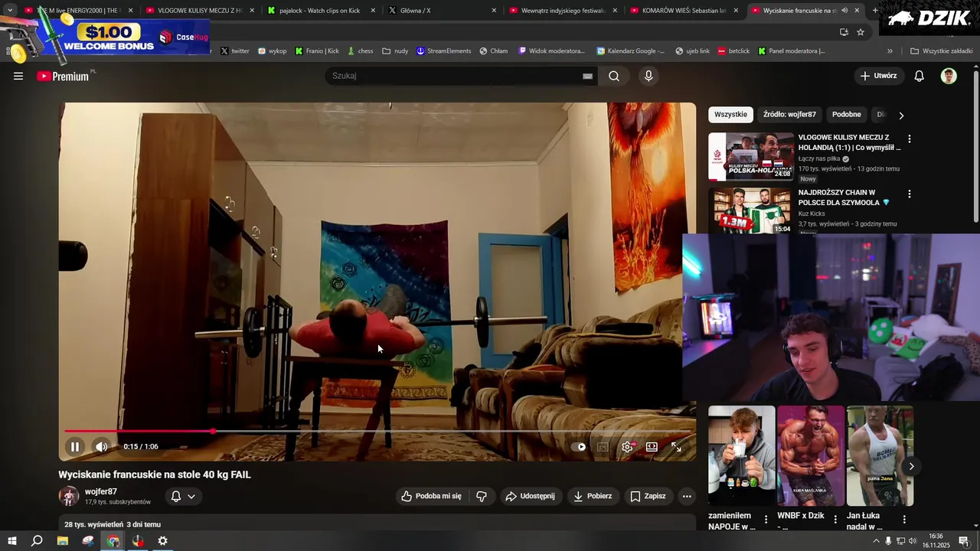Open browser tab search dropdown arrow

10,11
